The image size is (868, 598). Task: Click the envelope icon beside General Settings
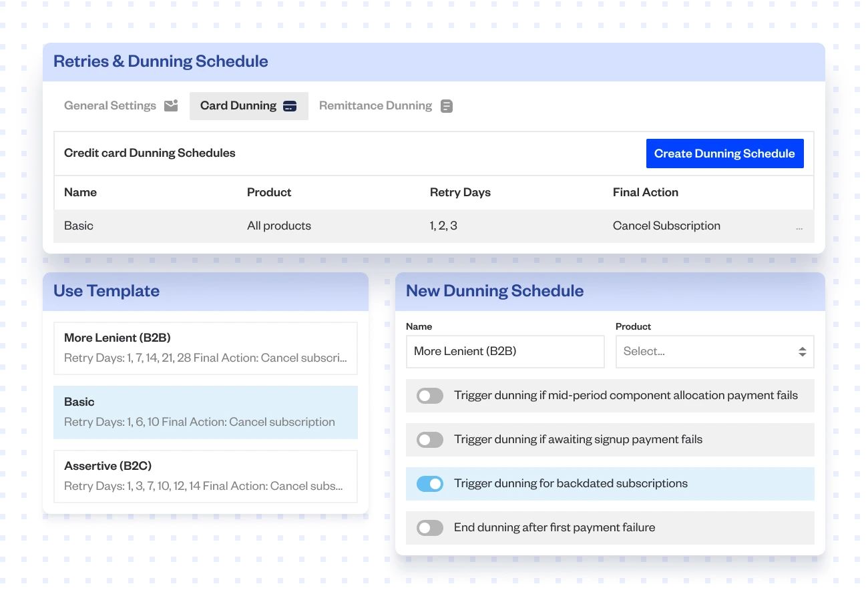pyautogui.click(x=171, y=105)
